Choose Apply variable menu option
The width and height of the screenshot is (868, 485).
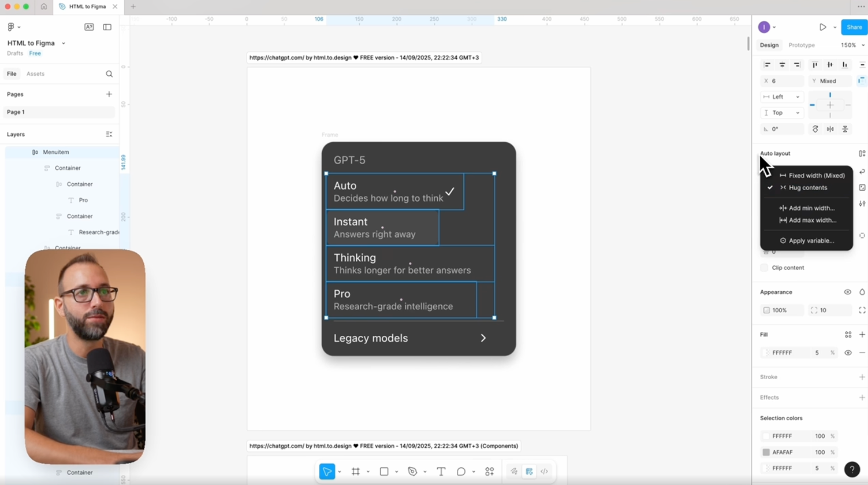click(806, 240)
